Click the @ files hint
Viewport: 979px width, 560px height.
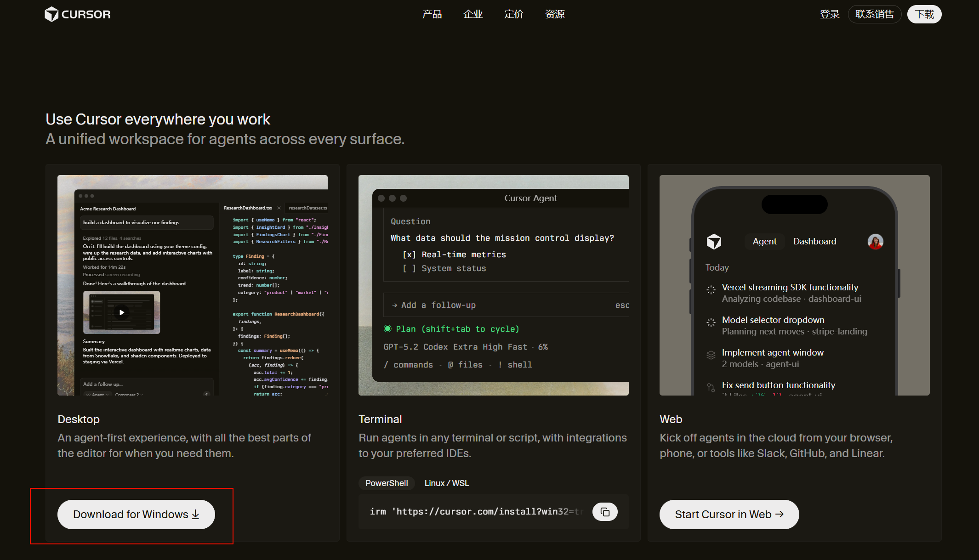pyautogui.click(x=465, y=365)
